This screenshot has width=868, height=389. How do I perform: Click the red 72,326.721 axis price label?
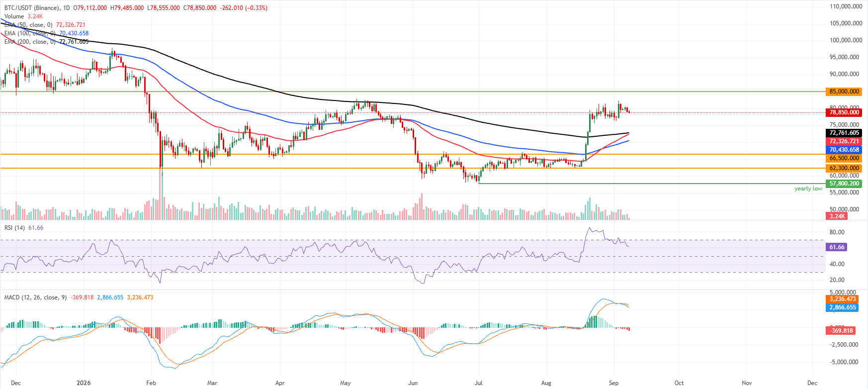(x=844, y=141)
